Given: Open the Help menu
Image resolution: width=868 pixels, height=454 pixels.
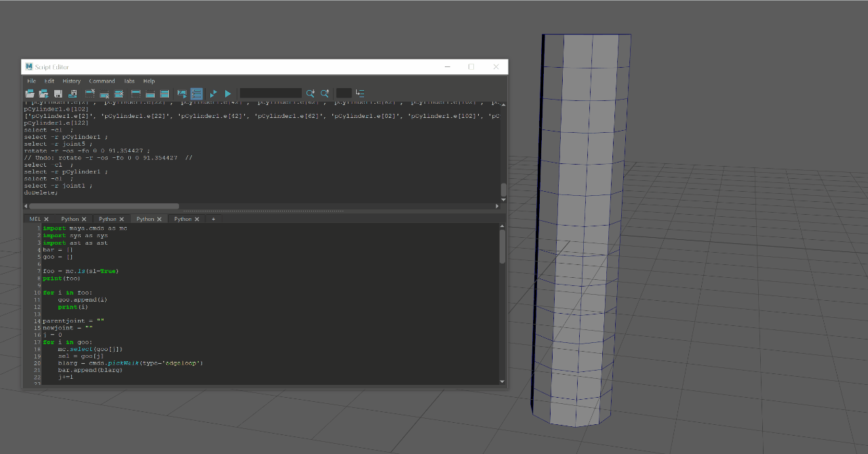Looking at the screenshot, I should click(149, 81).
